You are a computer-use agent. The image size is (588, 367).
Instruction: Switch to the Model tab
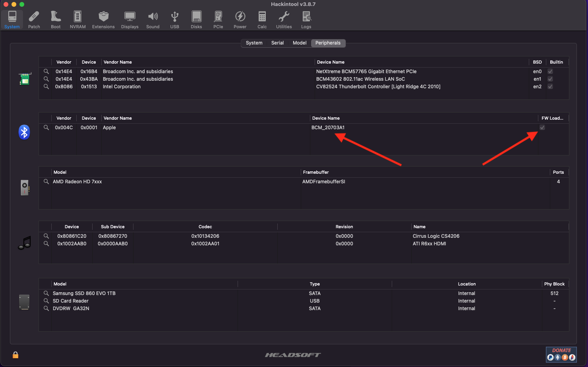[300, 43]
